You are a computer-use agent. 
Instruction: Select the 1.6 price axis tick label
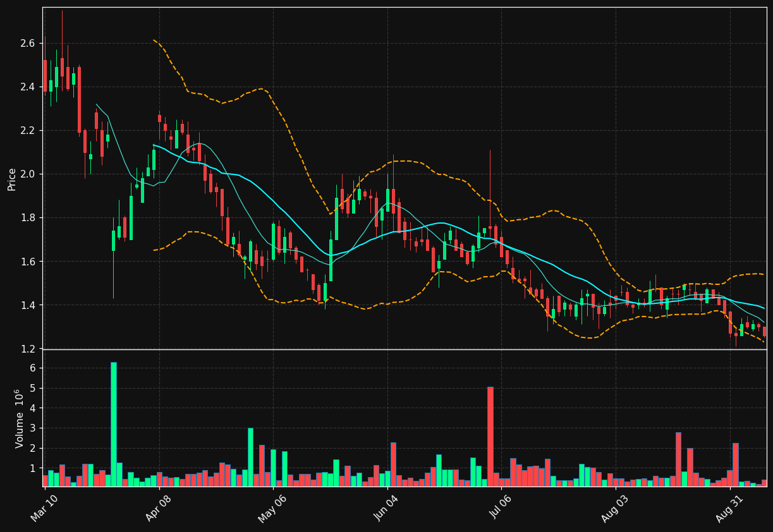click(27, 262)
